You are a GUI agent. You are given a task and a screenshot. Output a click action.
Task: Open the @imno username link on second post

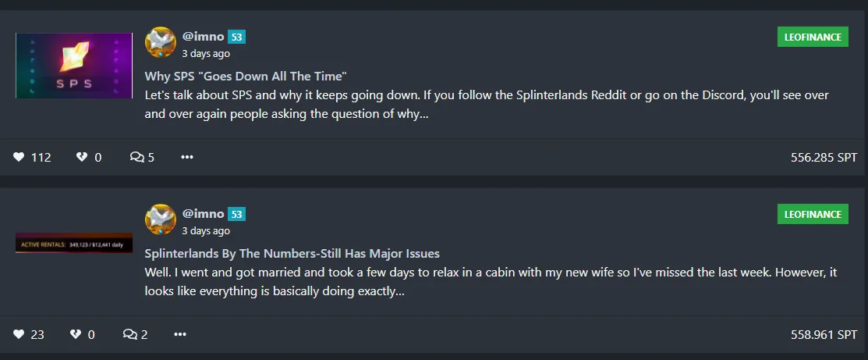tap(204, 213)
